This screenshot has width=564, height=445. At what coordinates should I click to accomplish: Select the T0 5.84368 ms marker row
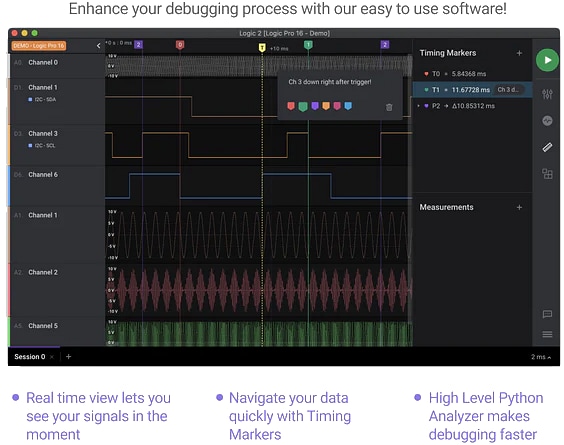472,74
